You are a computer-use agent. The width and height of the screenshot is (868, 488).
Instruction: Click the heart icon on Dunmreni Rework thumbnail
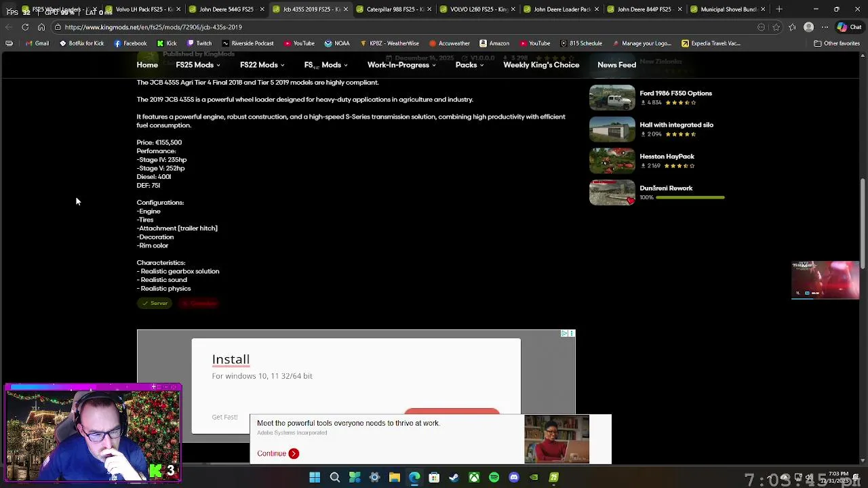630,201
